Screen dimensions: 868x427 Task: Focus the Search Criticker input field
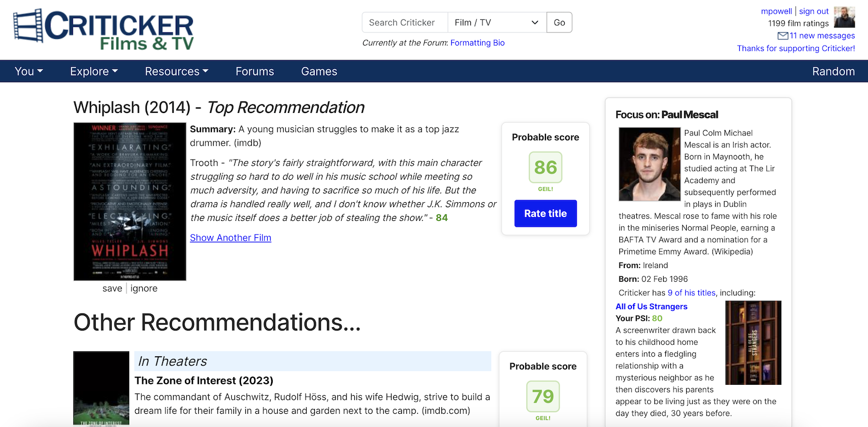pos(405,22)
